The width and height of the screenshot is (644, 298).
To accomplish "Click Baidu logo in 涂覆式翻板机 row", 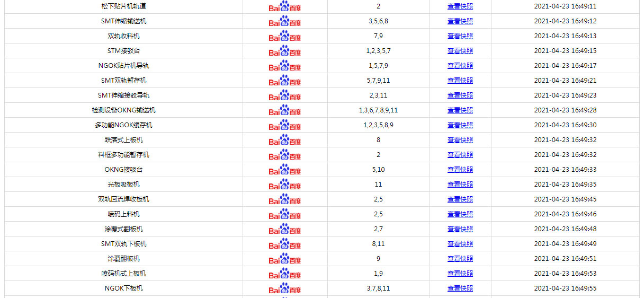I will coord(285,230).
